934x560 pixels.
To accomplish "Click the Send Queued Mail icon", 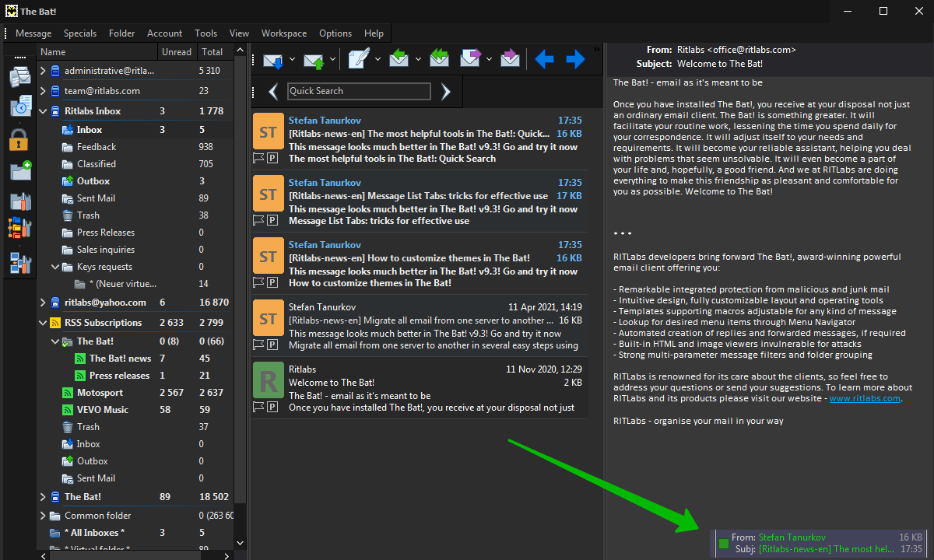I will [x=314, y=60].
